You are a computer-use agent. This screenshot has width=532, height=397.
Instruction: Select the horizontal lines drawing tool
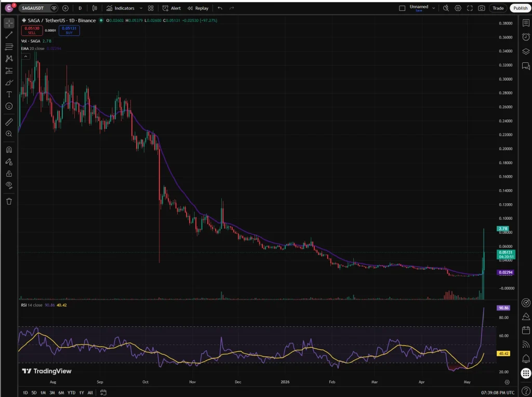point(9,47)
